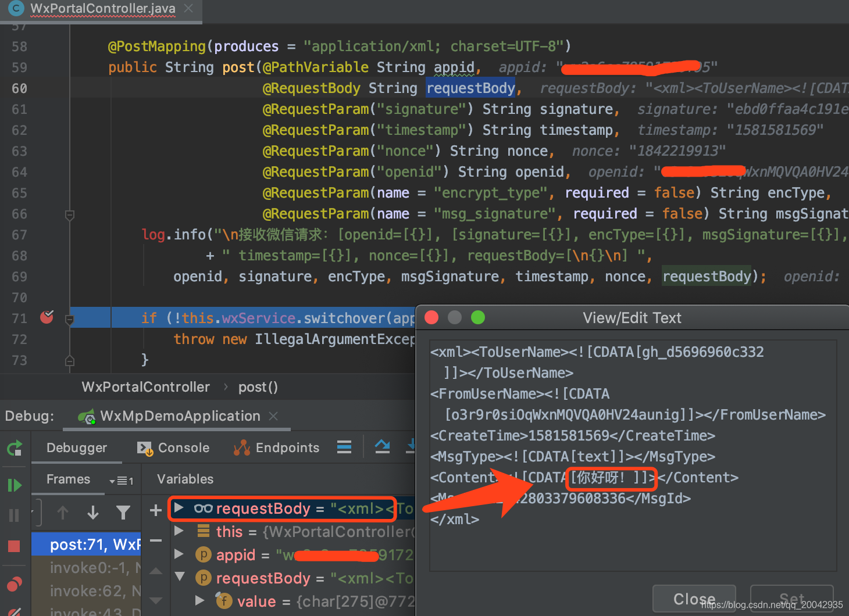Click the Spring Boot icon on debug tab
This screenshot has width=849, height=616.
87,417
